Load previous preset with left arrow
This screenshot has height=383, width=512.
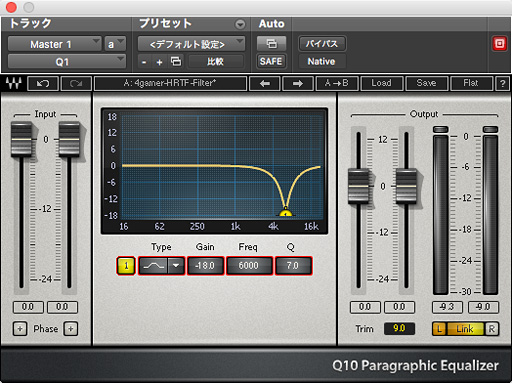tap(265, 83)
